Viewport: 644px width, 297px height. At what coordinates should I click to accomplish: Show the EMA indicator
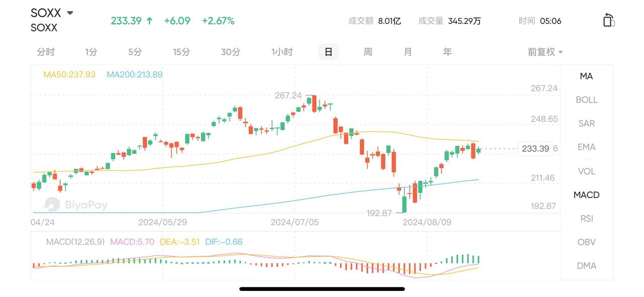(586, 147)
